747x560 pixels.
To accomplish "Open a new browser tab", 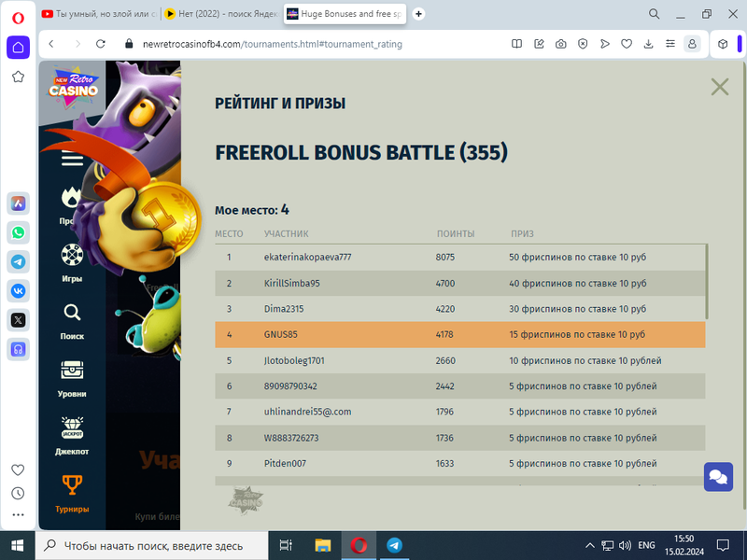I will [x=418, y=14].
